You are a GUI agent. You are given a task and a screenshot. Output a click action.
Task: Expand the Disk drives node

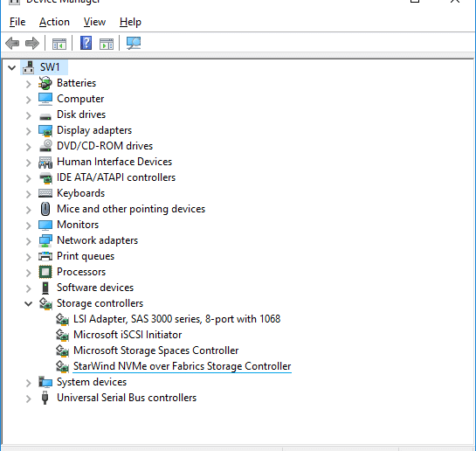[x=28, y=115]
